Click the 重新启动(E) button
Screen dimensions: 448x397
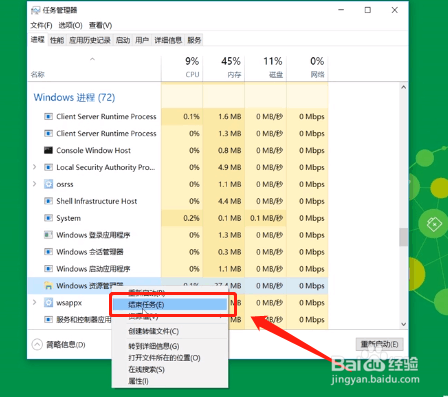coord(379,344)
